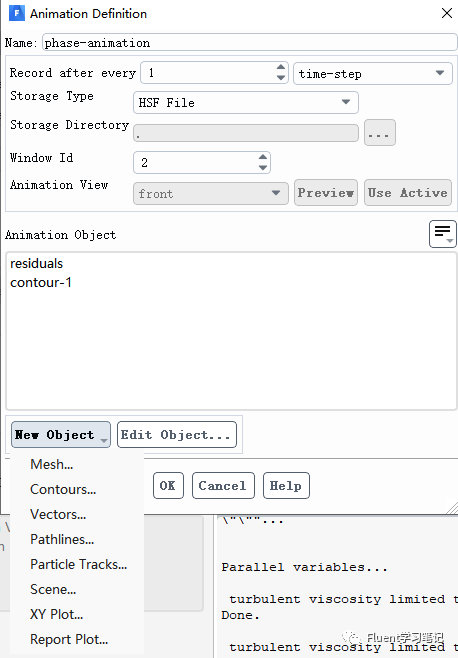This screenshot has width=458, height=658.
Task: Confirm the dialog with OK button
Action: (x=168, y=486)
